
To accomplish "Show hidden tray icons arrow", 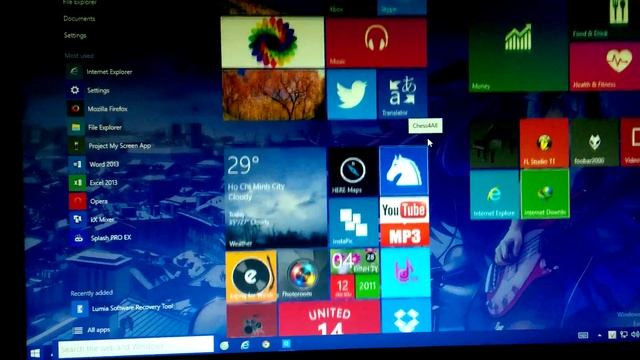I will 600,335.
